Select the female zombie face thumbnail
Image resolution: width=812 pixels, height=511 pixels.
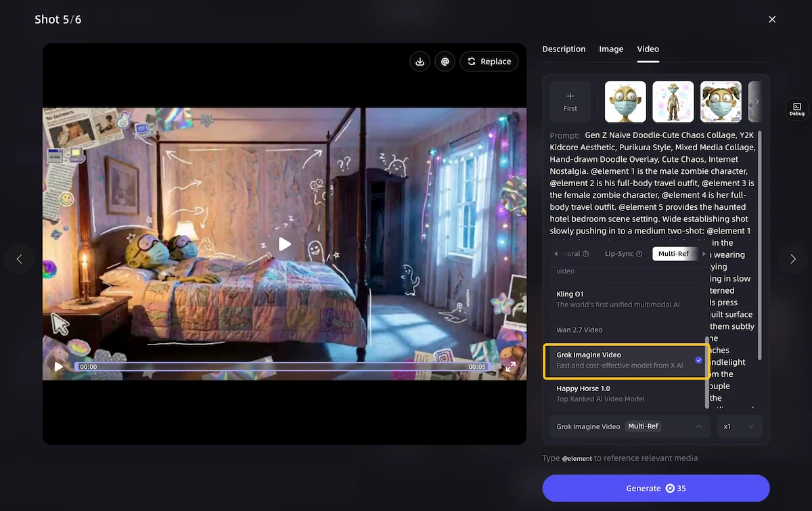pos(721,102)
